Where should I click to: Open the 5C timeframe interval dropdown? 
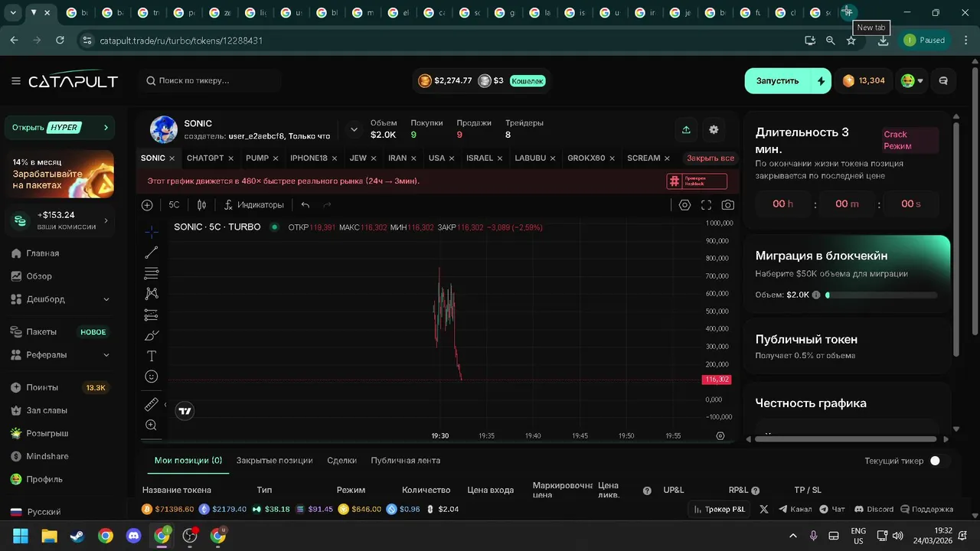(174, 205)
